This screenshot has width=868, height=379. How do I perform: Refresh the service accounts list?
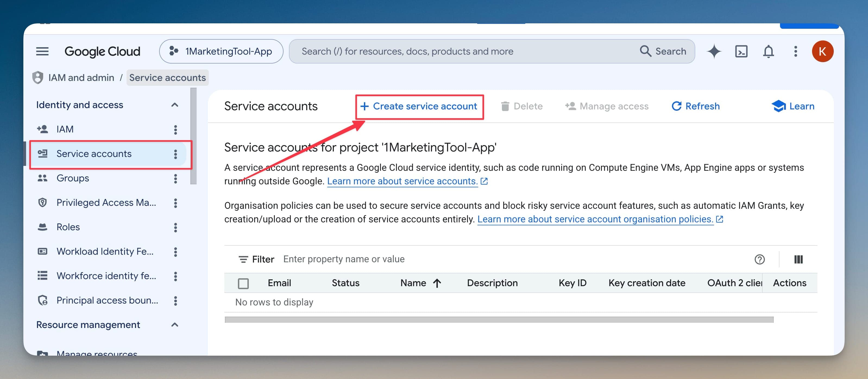(696, 106)
